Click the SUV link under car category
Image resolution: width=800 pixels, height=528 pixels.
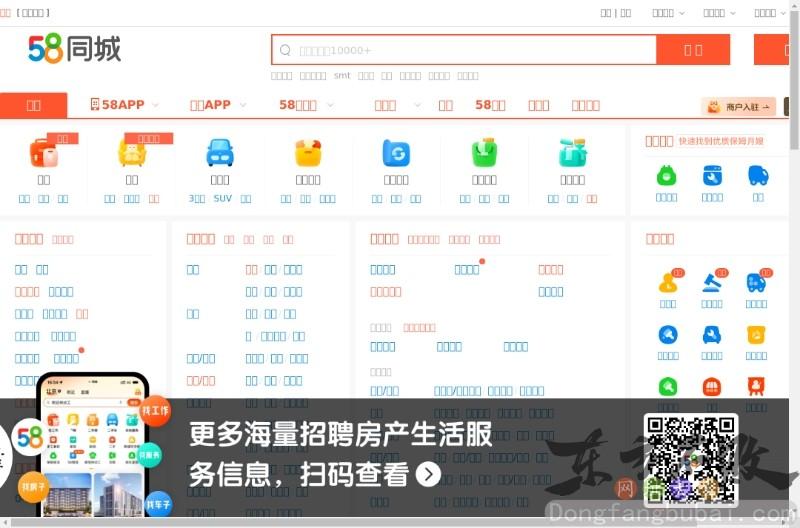tap(222, 198)
